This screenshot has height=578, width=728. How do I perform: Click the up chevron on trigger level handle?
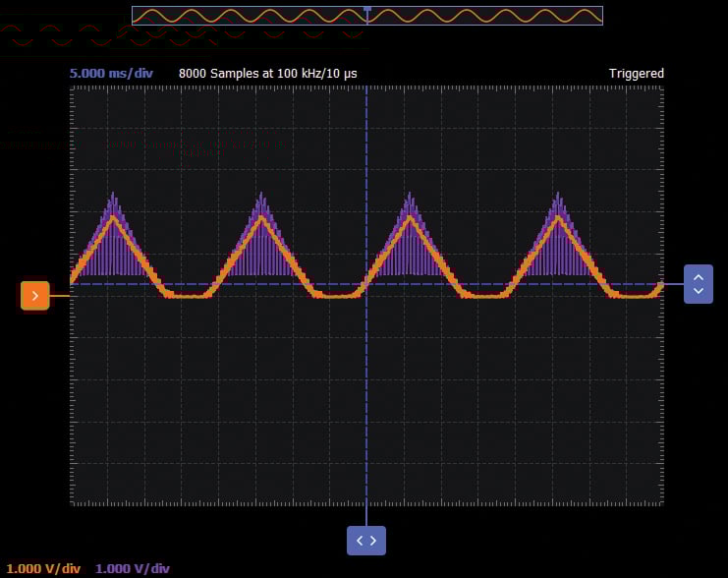pyautogui.click(x=699, y=277)
